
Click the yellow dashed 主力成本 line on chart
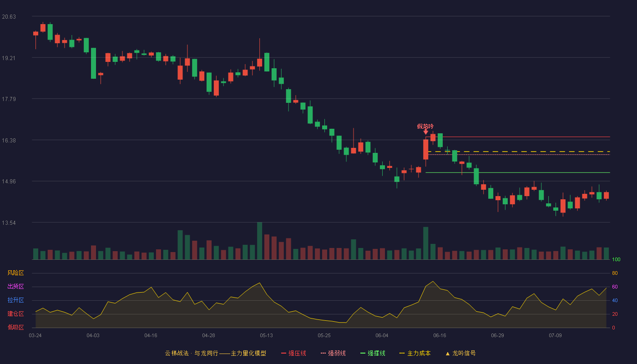518,152
